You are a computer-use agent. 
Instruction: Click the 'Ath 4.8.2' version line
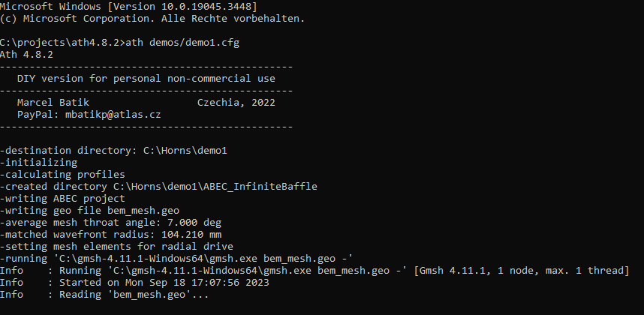tap(27, 55)
